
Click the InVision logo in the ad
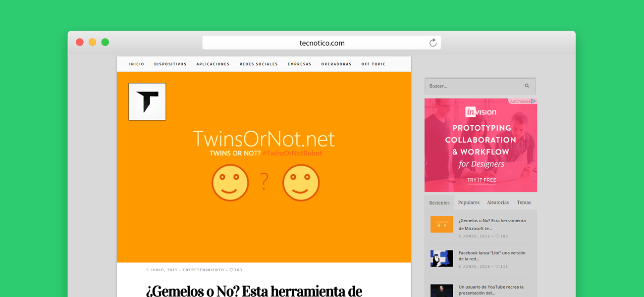(x=481, y=112)
